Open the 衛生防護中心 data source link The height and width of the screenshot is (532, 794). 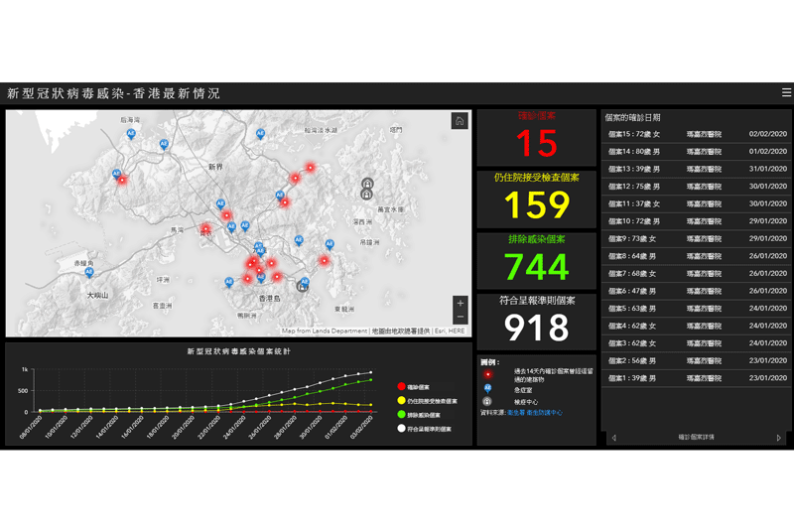[x=544, y=413]
